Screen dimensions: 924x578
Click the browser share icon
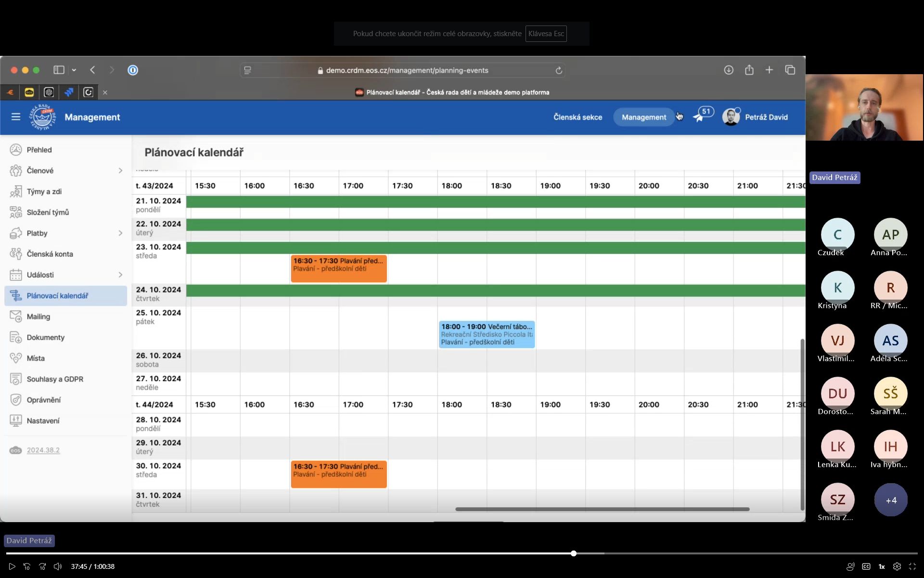click(749, 70)
